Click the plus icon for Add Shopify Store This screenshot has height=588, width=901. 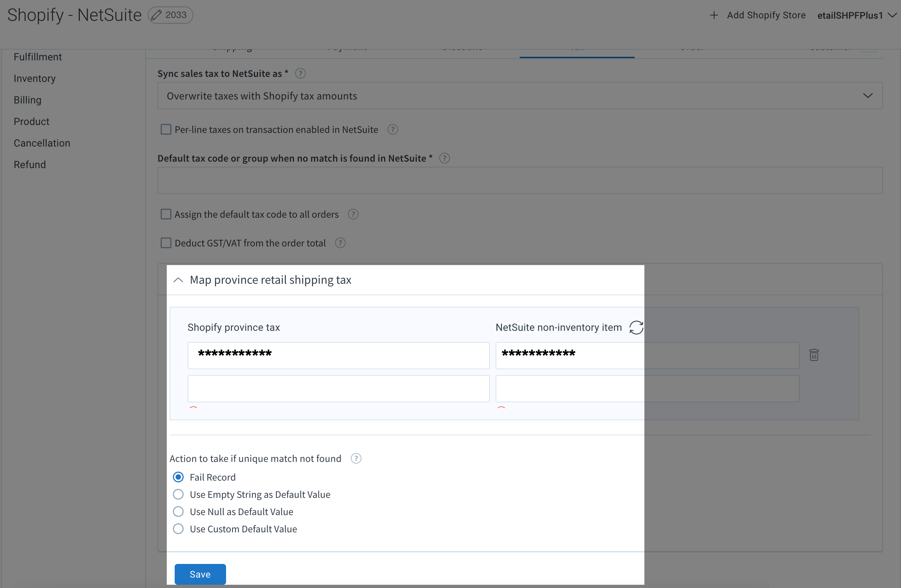click(714, 15)
